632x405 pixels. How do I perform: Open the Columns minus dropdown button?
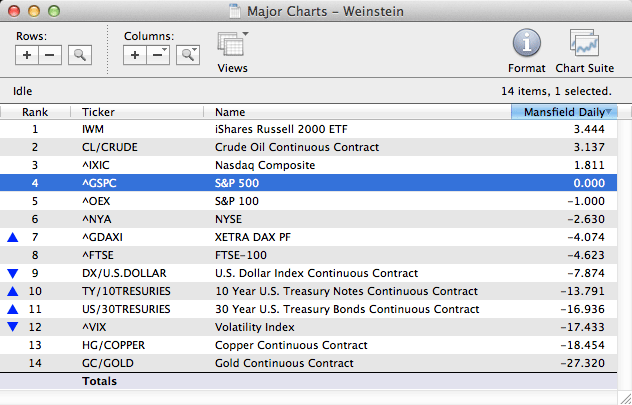tap(158, 54)
